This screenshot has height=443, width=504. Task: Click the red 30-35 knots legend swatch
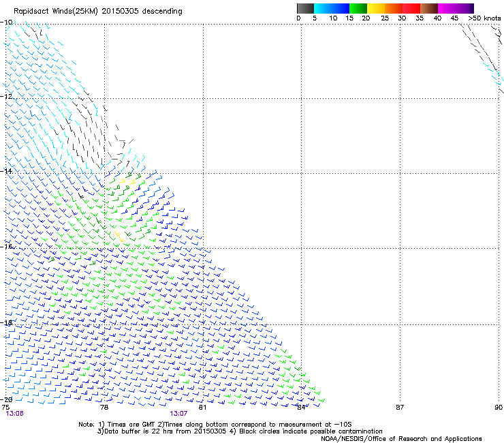(x=411, y=8)
